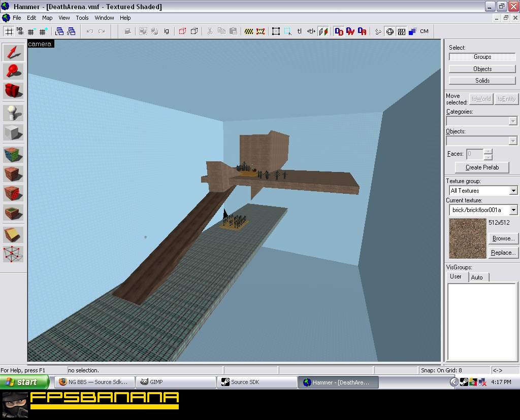The image size is (520, 420).
Task: Open the Toggle Texture Application tool
Action: [13, 155]
